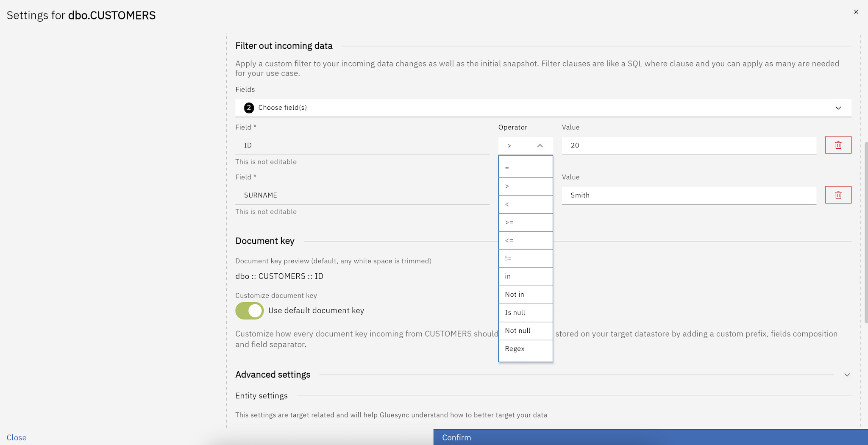Screen dimensions: 868x445
Task: Select the 'Not in' operator option
Action: pos(526,295)
